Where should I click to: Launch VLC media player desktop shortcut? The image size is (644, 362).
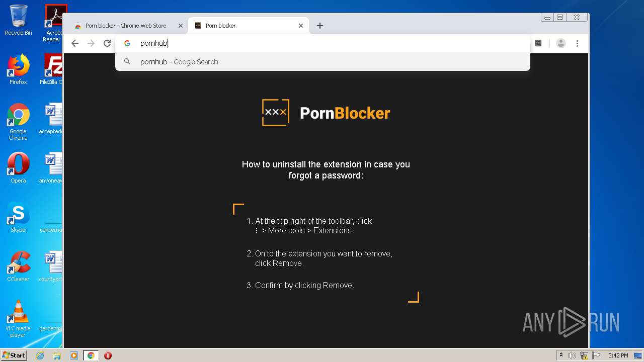tap(18, 319)
